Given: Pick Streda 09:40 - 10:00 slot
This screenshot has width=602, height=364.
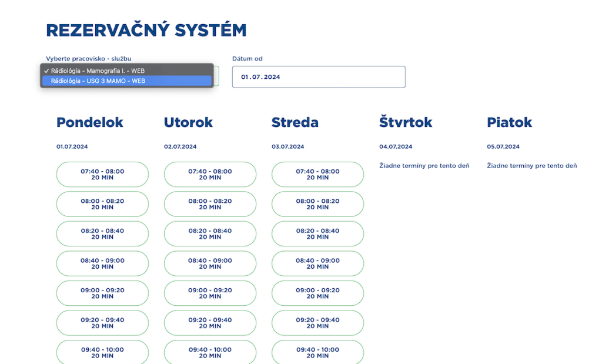Looking at the screenshot, I should click(318, 352).
